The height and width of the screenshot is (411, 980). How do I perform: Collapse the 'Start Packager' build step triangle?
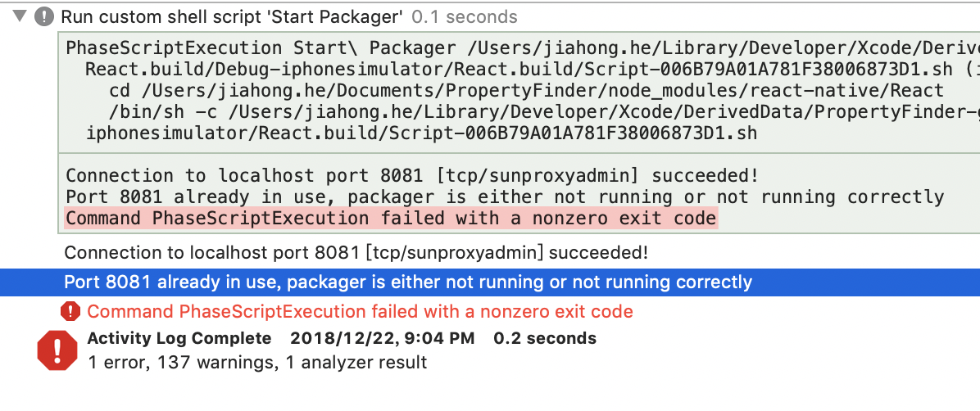pos(20,17)
